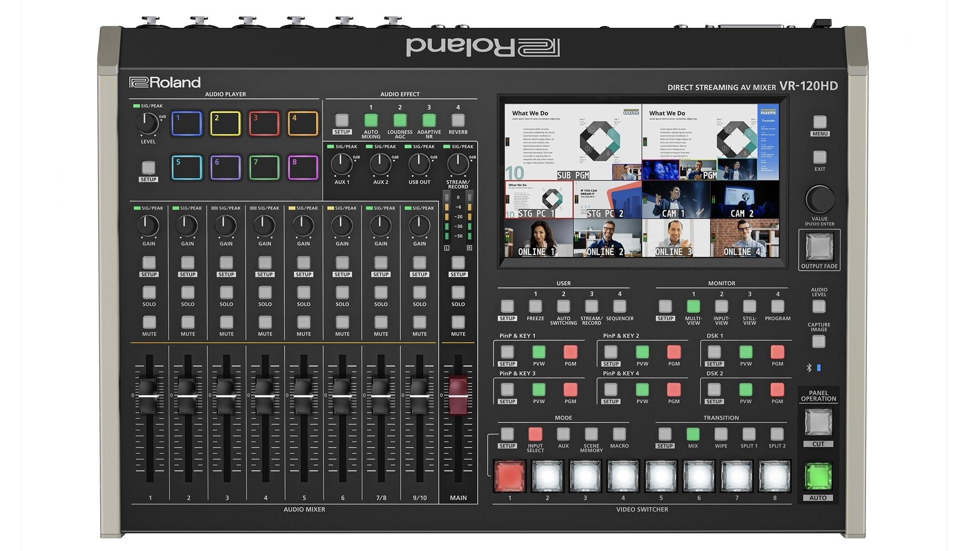Click the Bluetooth indicator icon
Viewport: 980px width, 551px height.
(809, 368)
